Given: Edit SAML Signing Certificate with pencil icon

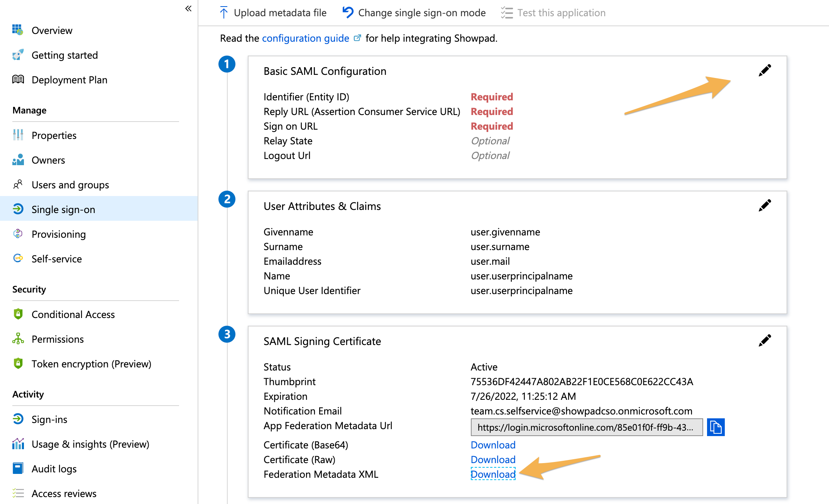Looking at the screenshot, I should (765, 341).
